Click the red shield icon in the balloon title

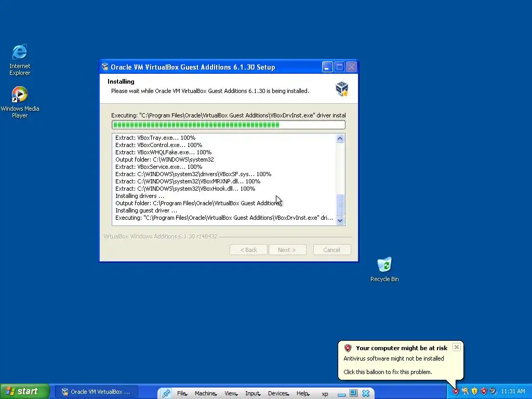[348, 348]
